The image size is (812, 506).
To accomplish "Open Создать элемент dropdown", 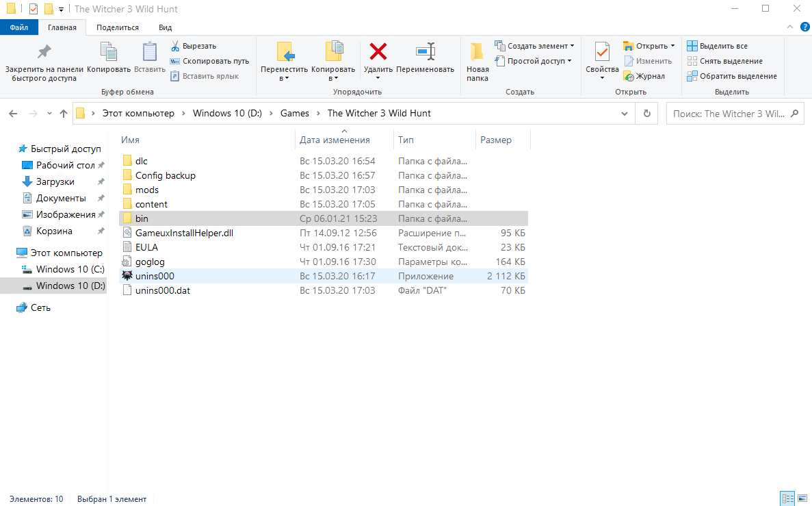I will (534, 46).
